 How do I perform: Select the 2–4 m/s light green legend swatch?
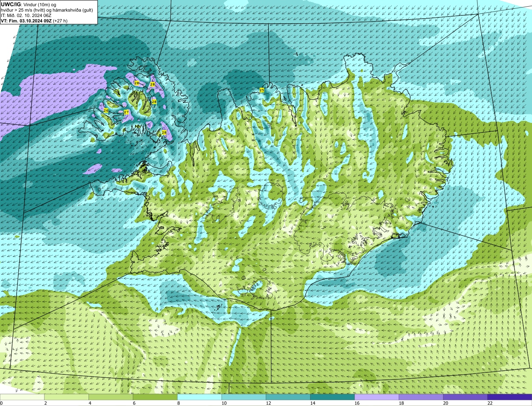(66, 397)
